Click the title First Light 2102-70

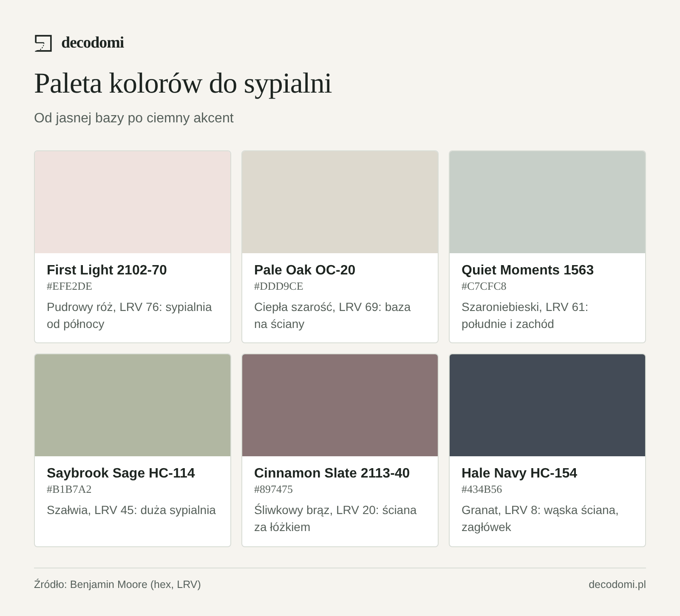(107, 270)
